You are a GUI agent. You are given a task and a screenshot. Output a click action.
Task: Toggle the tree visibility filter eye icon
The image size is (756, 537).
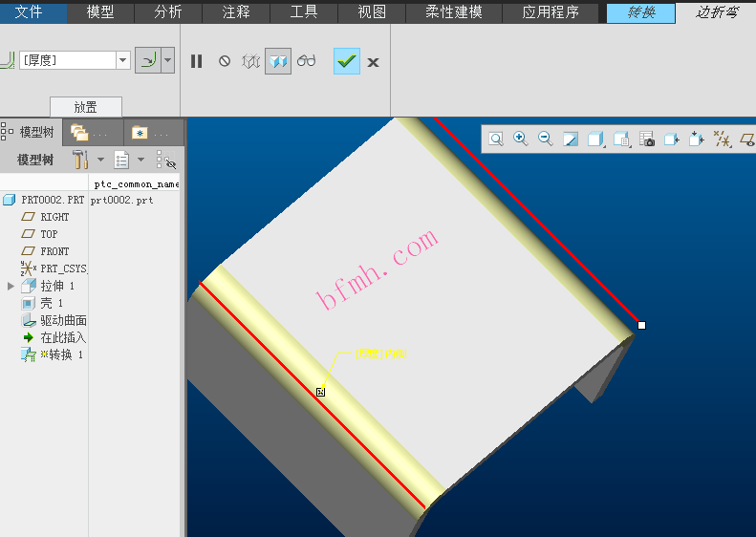[166, 160]
